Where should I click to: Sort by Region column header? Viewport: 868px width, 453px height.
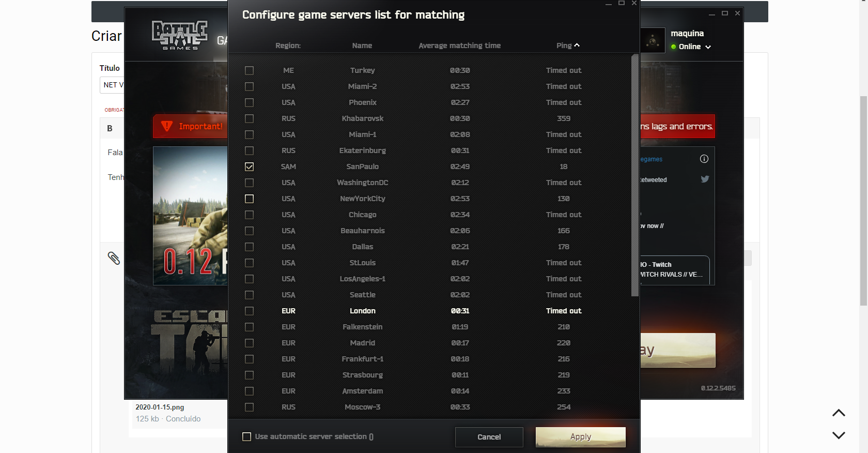tap(288, 46)
